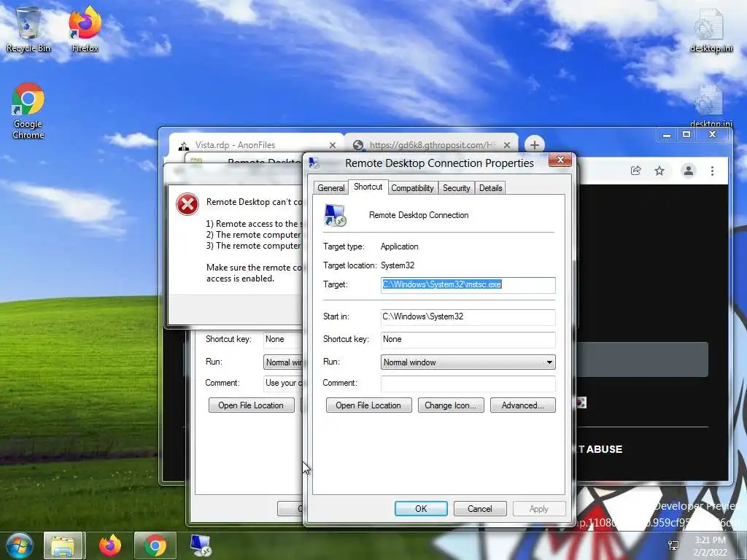The width and height of the screenshot is (747, 560).
Task: Open the Chrome profile avatar icon
Action: 689,171
